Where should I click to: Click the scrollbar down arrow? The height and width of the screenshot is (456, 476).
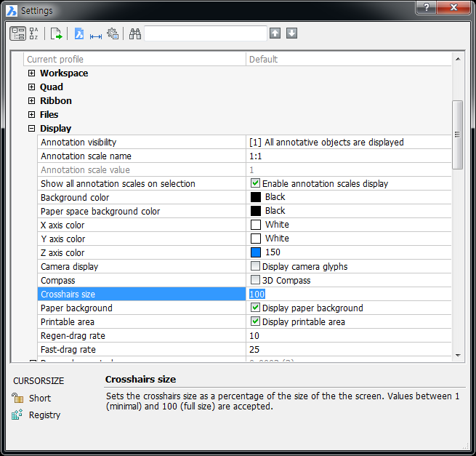point(458,355)
